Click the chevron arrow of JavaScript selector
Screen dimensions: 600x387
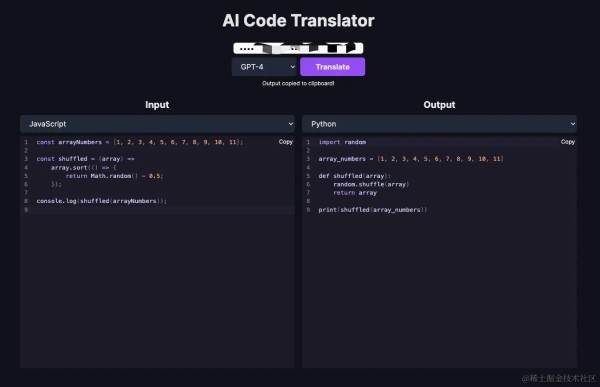[290, 124]
